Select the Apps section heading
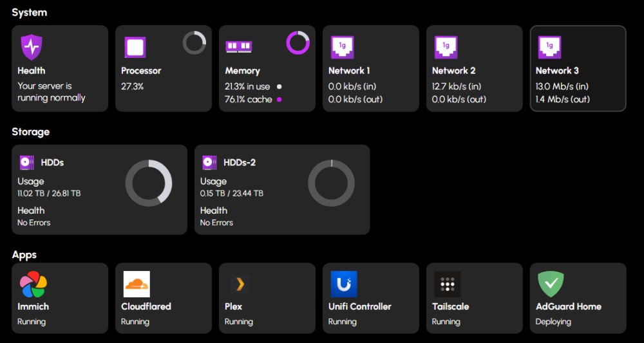The image size is (644, 343). click(x=24, y=255)
